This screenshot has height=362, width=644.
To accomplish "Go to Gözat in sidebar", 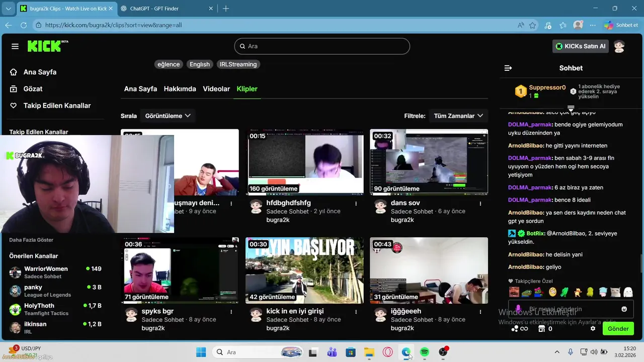I will (x=33, y=89).
